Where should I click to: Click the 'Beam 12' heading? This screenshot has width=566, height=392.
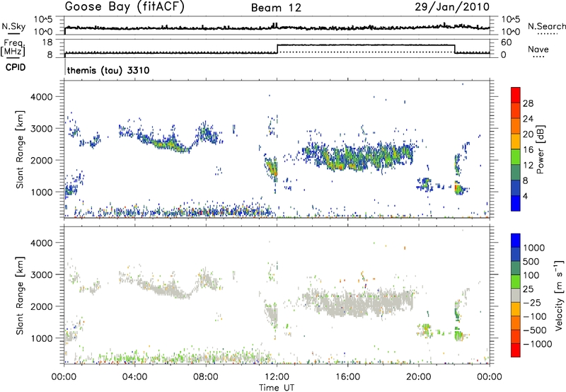pos(276,8)
